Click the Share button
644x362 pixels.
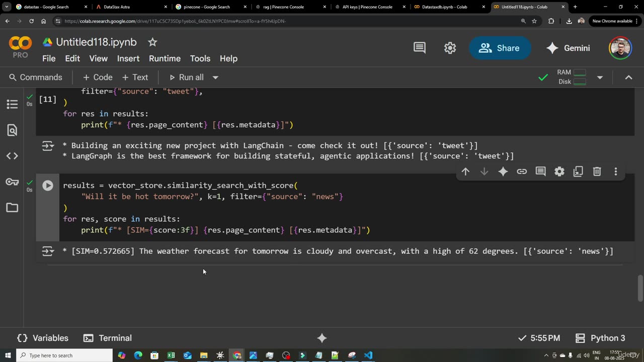point(499,48)
